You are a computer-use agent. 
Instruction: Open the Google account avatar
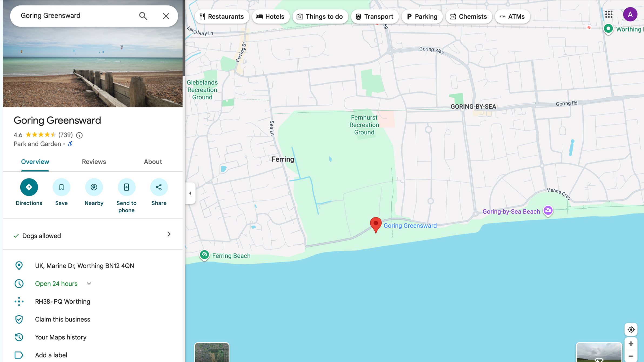(630, 14)
